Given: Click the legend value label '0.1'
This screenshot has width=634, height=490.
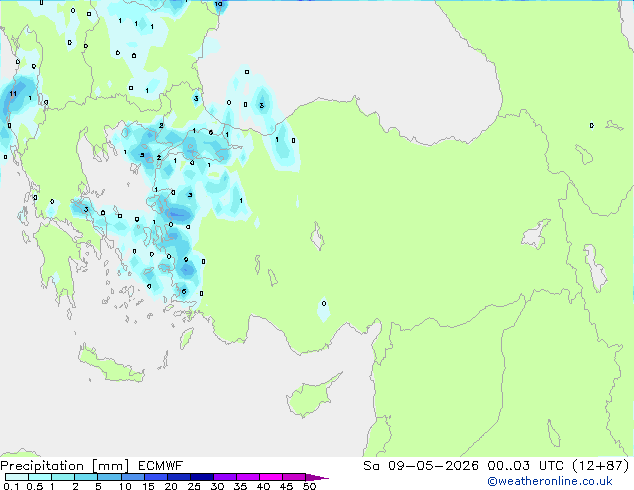Looking at the screenshot, I should (11, 486).
